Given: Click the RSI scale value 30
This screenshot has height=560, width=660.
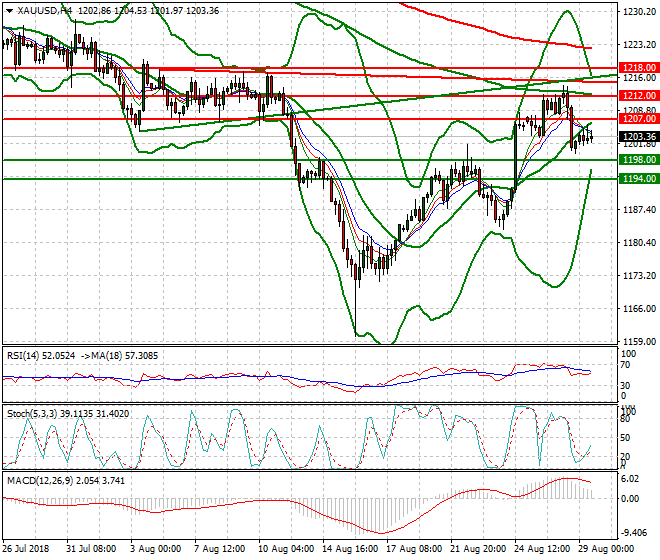Looking at the screenshot, I should point(625,386).
